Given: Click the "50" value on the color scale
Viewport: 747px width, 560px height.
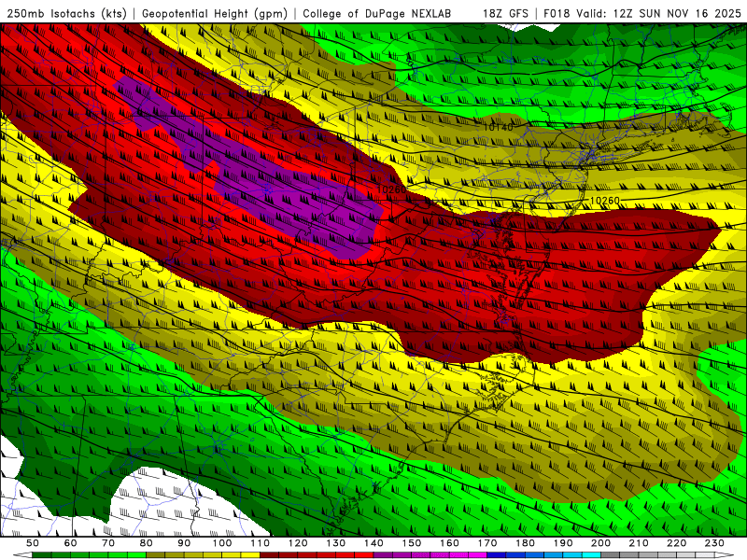Looking at the screenshot, I should click(33, 543).
